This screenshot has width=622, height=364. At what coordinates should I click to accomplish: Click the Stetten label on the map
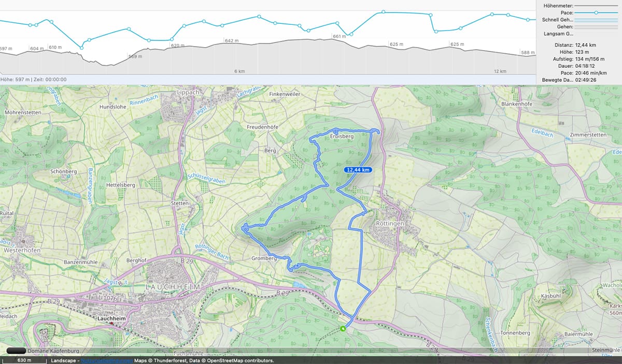[x=180, y=203]
